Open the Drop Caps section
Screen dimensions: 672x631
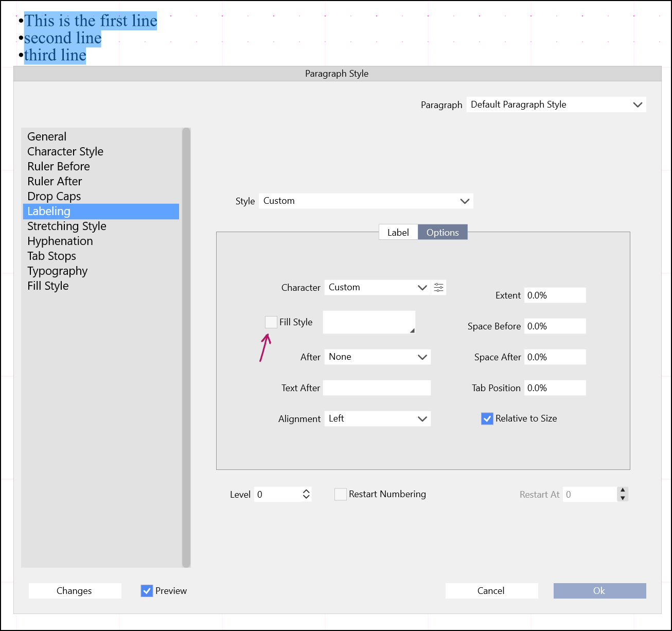[54, 196]
